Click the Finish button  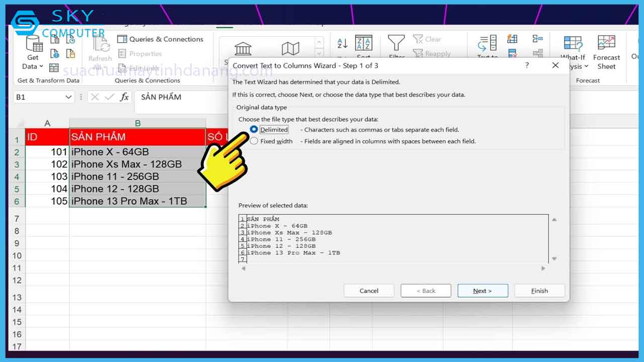tap(539, 291)
